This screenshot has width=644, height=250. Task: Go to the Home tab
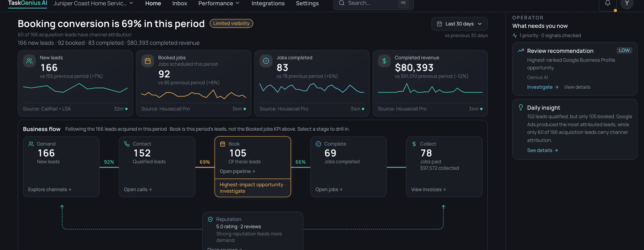point(153,3)
